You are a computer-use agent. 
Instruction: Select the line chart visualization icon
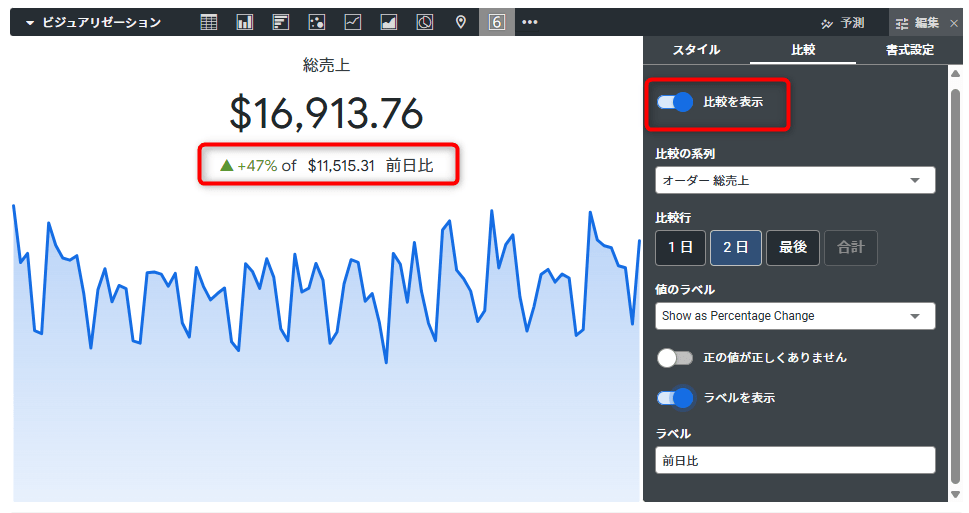[x=353, y=22]
